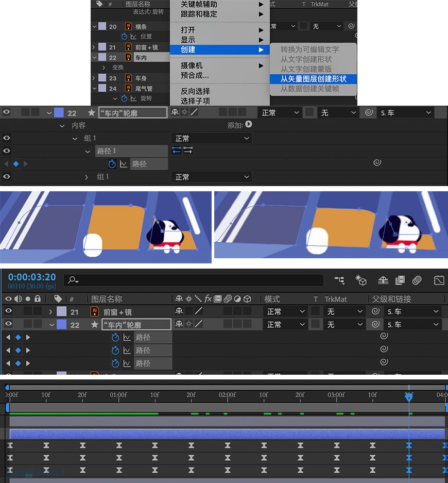
Task: Open graph icon next to 位置 property
Action: coord(133,37)
